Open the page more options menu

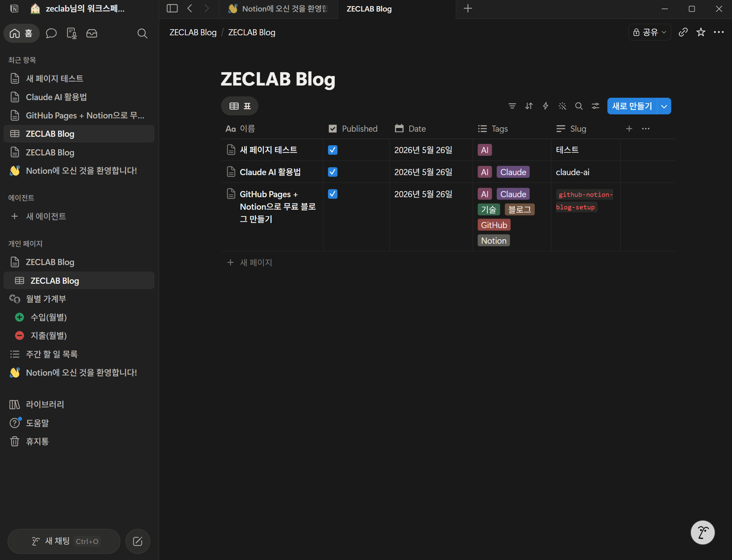(x=719, y=32)
